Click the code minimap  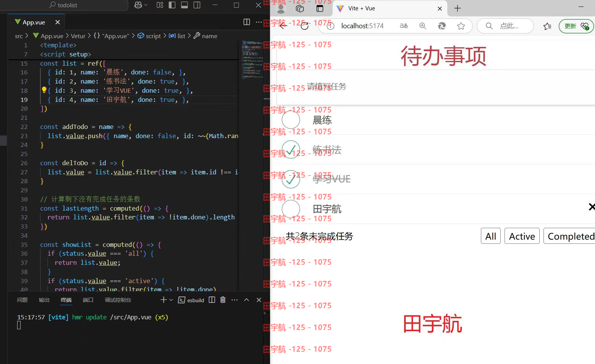click(x=252, y=59)
